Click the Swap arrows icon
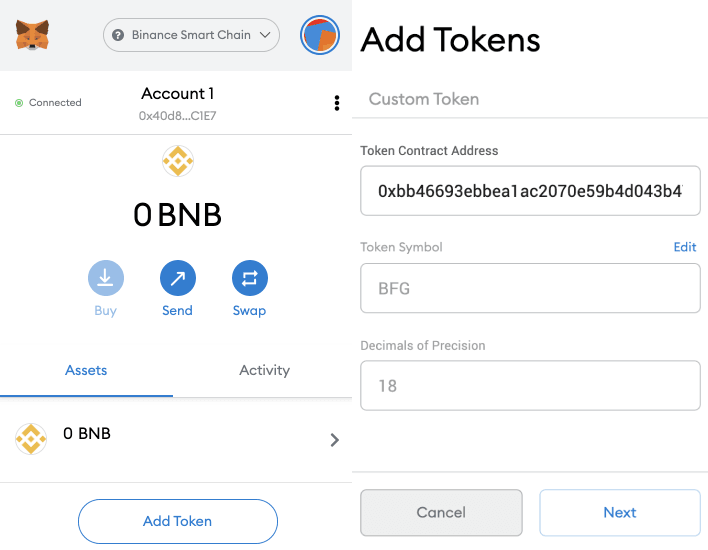 [x=249, y=278]
